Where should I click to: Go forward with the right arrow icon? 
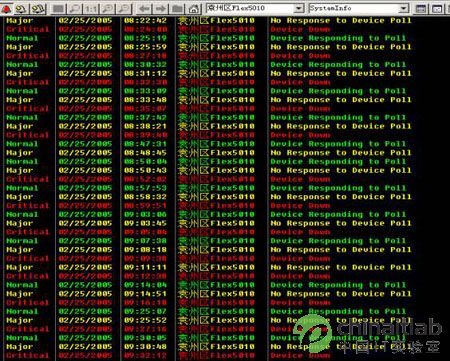point(161,8)
